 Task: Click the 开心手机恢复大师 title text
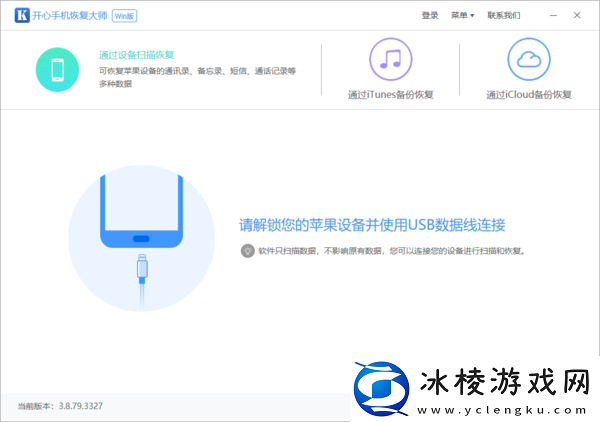click(70, 15)
